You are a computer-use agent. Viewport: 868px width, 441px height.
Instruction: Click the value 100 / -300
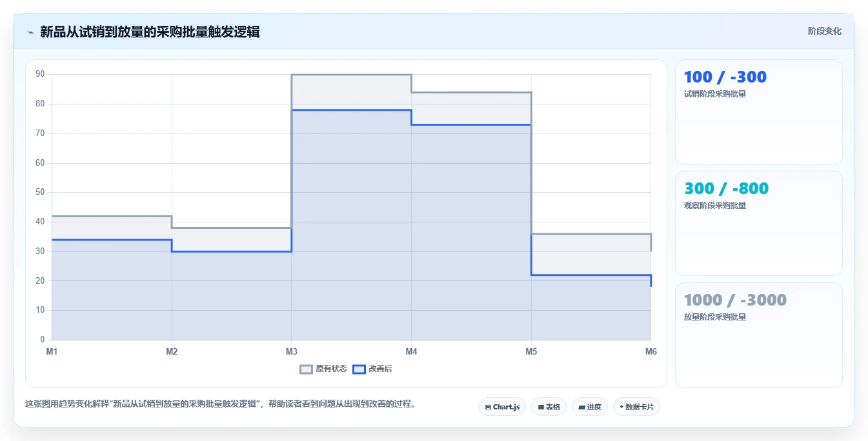[x=725, y=77]
